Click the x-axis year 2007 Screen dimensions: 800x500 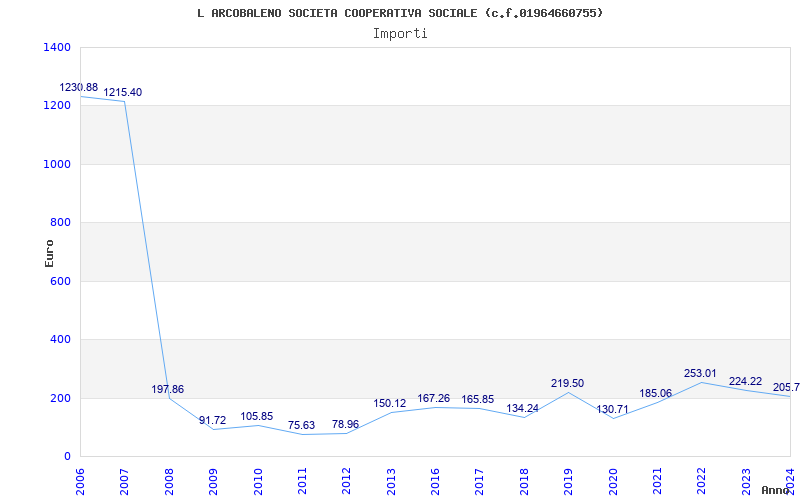click(x=124, y=481)
